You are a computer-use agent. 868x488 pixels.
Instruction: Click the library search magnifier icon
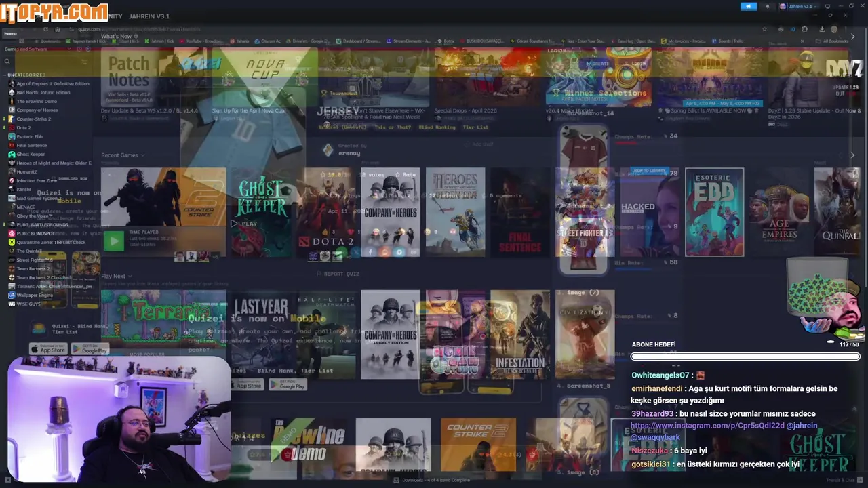pyautogui.click(x=7, y=62)
